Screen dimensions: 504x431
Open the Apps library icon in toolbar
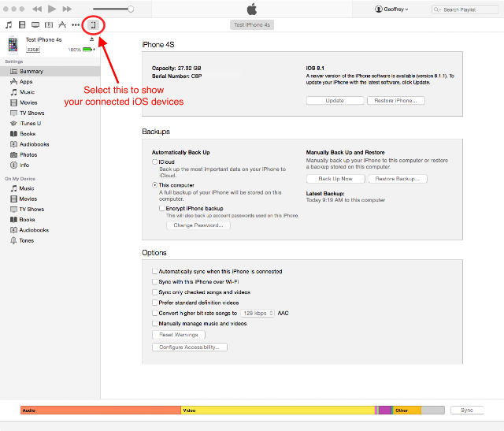point(62,24)
